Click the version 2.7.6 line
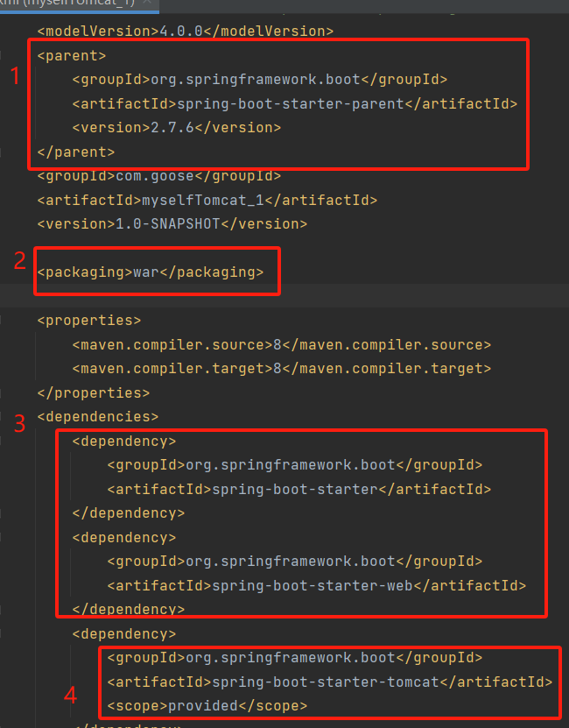 tap(176, 128)
